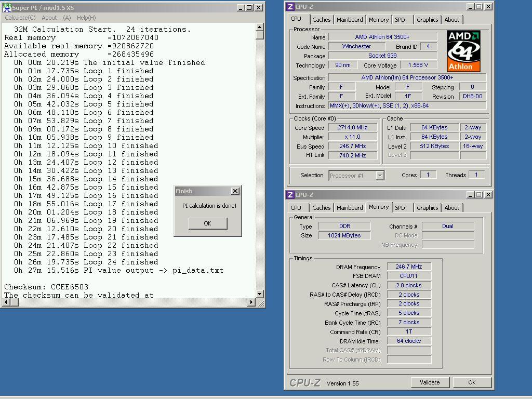Click the Dual channels value
The image size is (532, 399).
click(447, 227)
